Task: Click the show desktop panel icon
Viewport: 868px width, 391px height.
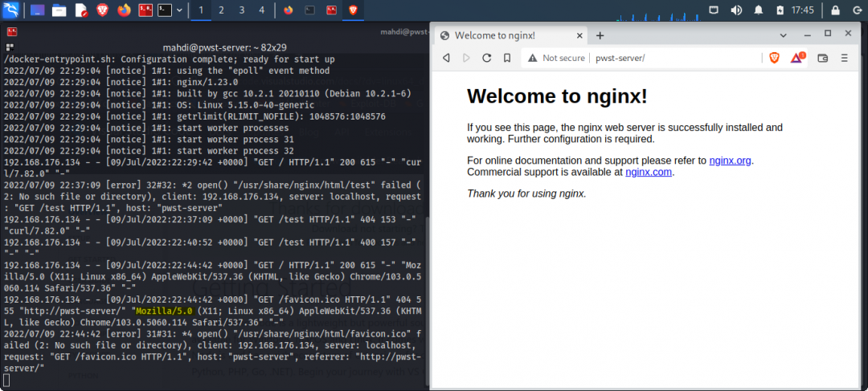Action: coord(37,10)
